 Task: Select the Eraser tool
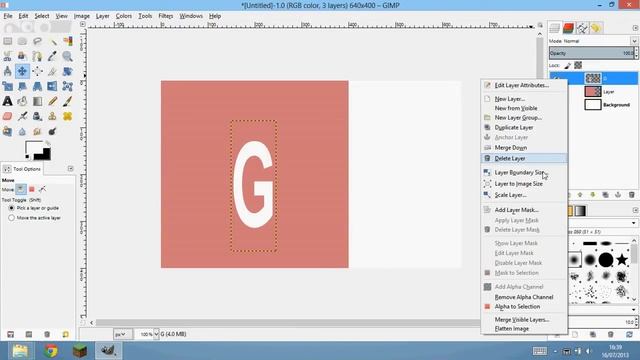[7, 116]
